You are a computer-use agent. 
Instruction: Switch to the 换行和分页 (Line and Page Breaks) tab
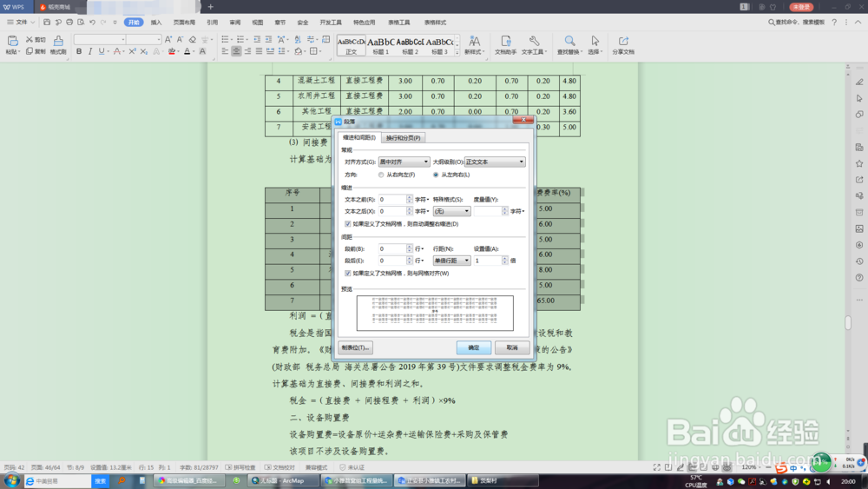click(403, 137)
